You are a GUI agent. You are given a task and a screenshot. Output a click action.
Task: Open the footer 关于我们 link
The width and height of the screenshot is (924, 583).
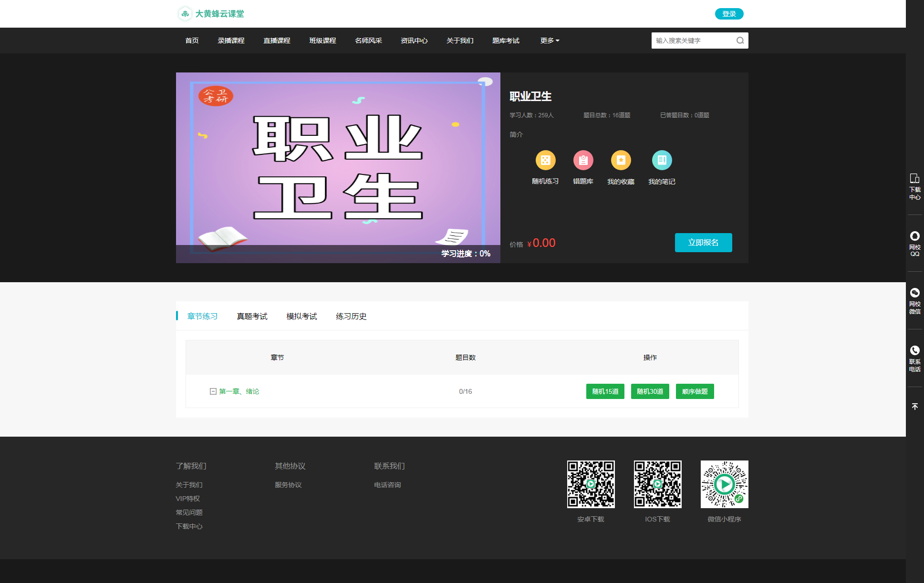189,485
